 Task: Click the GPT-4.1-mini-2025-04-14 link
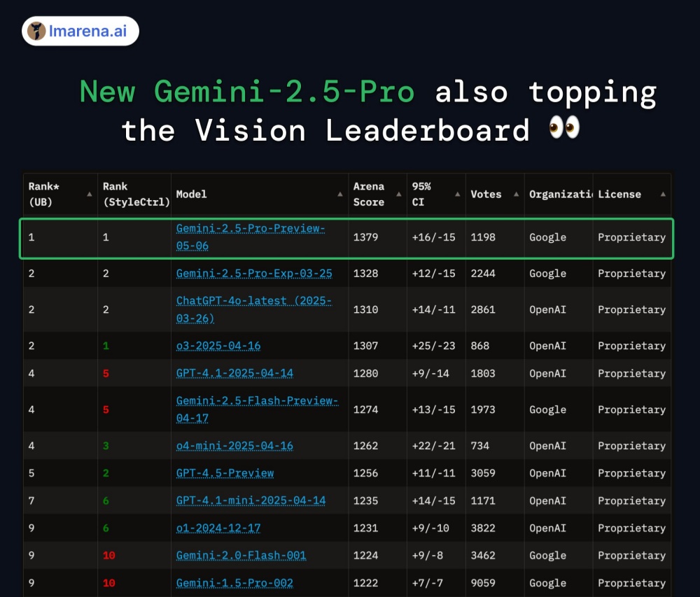tap(251, 500)
